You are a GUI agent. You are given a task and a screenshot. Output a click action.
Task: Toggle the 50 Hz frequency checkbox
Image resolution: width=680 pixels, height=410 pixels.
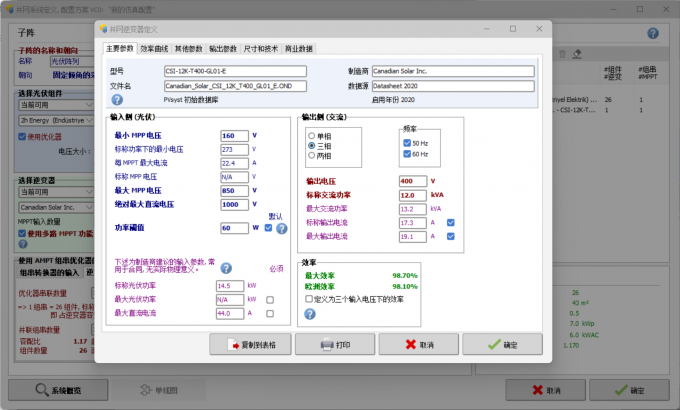(406, 144)
